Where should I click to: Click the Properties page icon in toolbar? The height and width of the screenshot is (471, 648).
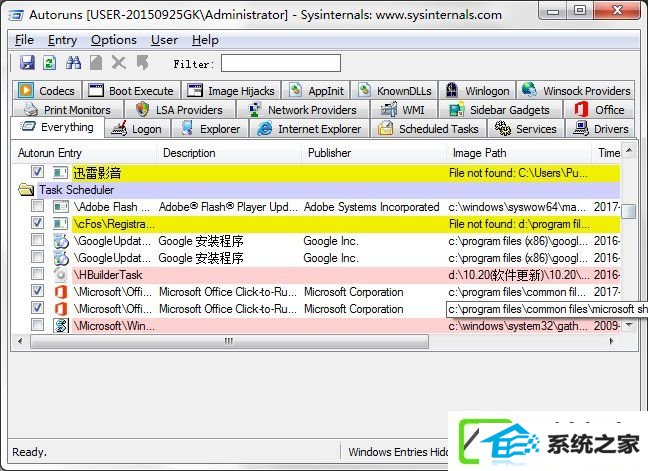point(96,63)
